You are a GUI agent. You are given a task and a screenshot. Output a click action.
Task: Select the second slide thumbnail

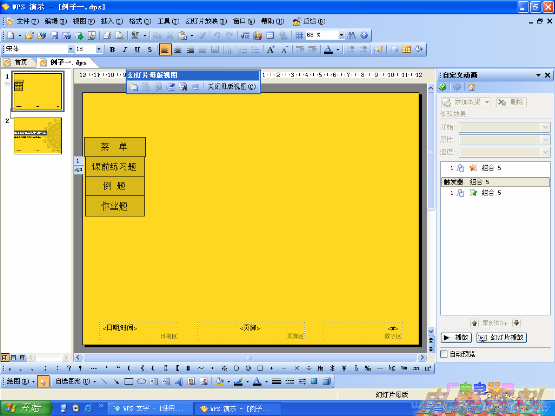click(x=38, y=136)
